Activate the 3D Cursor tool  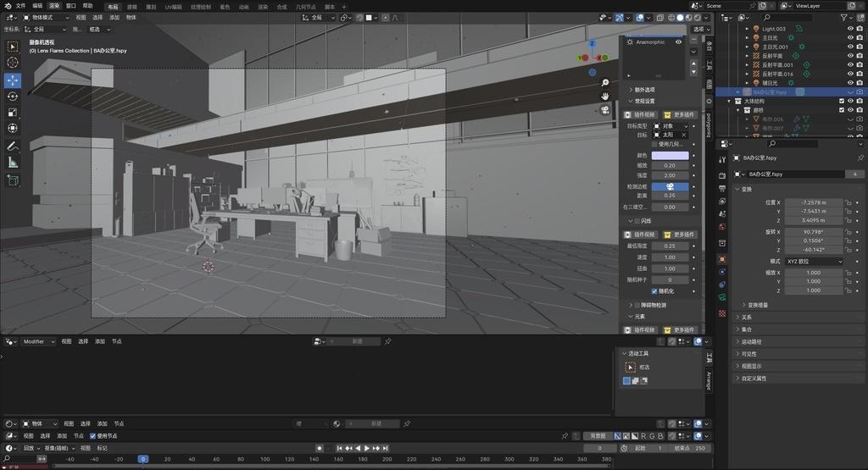13,63
